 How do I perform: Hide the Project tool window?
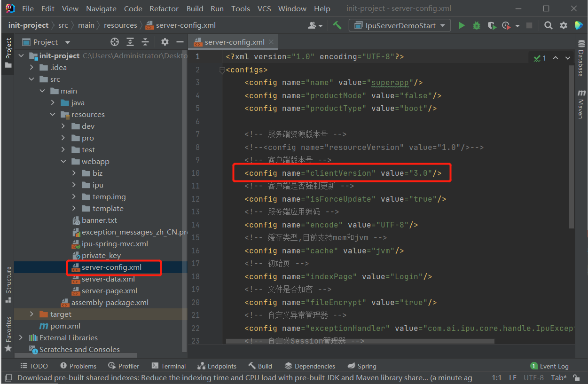(180, 42)
